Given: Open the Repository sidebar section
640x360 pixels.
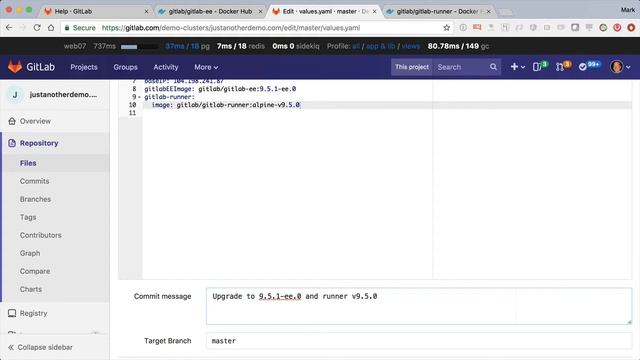Looking at the screenshot, I should click(x=55, y=143).
